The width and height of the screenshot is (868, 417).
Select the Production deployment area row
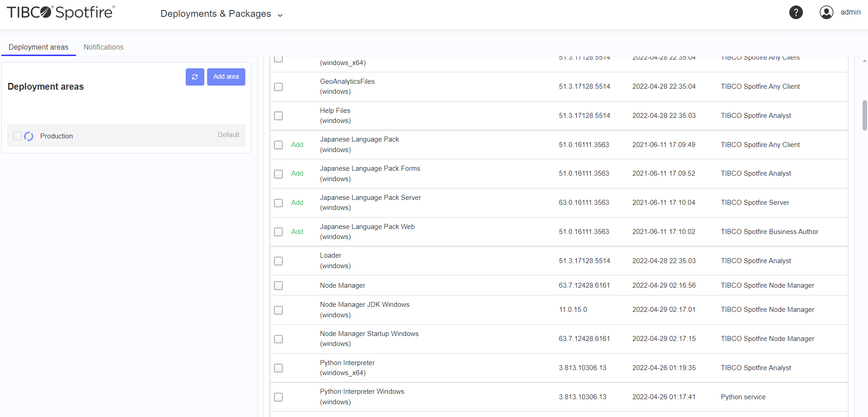click(x=126, y=136)
